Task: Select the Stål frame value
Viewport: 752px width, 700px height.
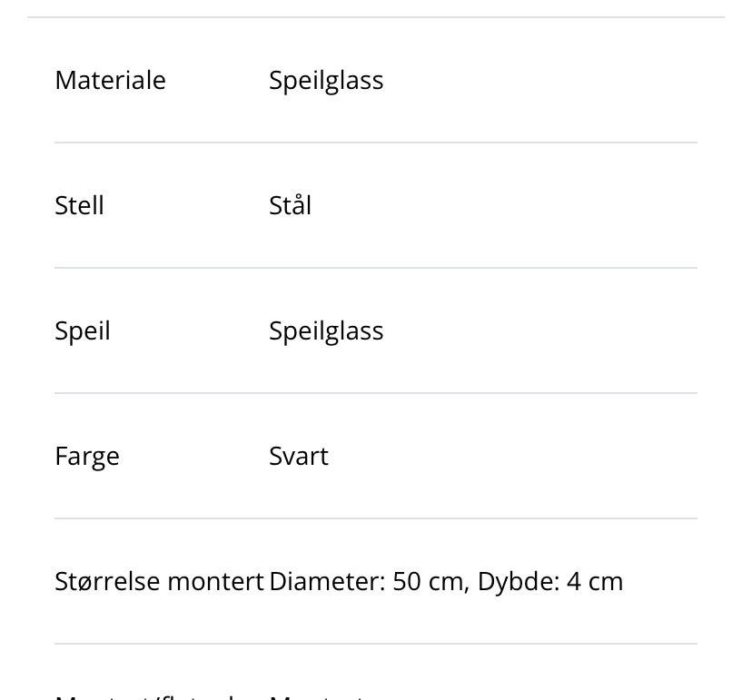Action: point(290,205)
